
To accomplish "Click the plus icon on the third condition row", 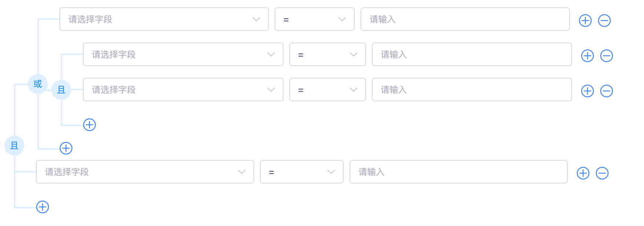I will coord(588,91).
